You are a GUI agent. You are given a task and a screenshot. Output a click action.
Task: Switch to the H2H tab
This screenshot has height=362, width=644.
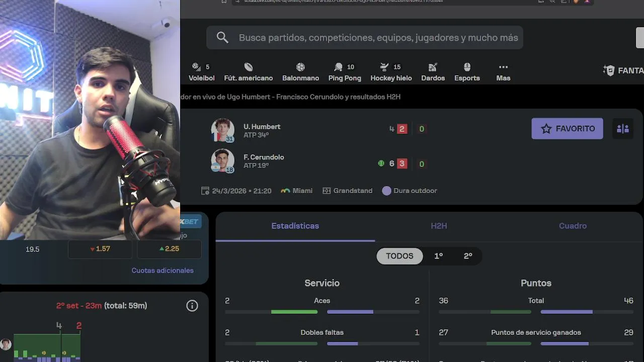tap(439, 226)
